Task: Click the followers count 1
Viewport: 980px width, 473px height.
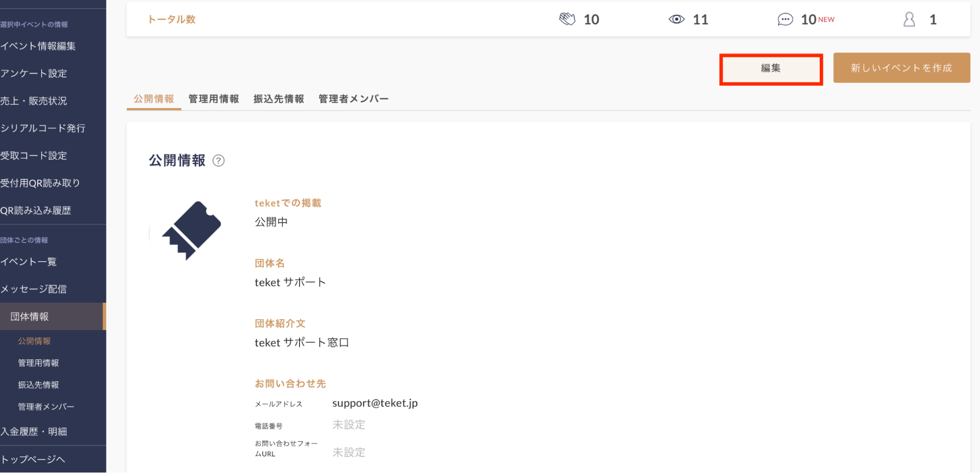Action: [x=933, y=20]
